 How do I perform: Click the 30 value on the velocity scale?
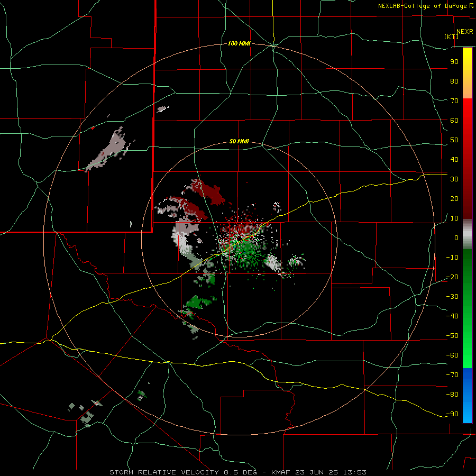[x=454, y=179]
